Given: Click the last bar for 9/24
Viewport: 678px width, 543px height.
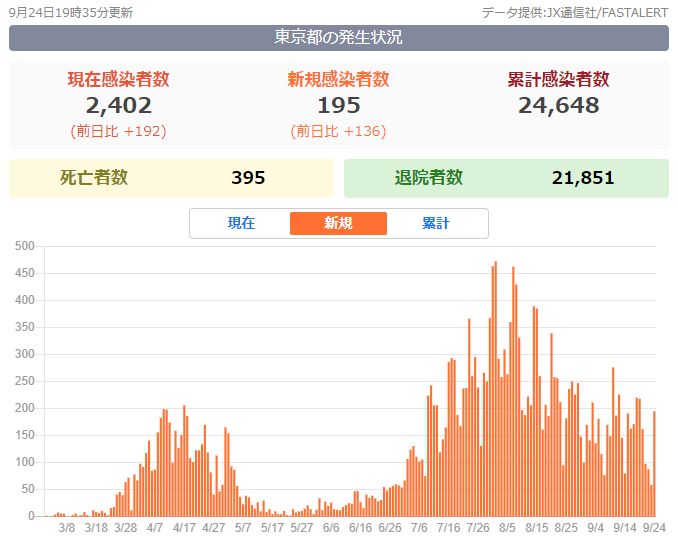Looking at the screenshot, I should (654, 463).
